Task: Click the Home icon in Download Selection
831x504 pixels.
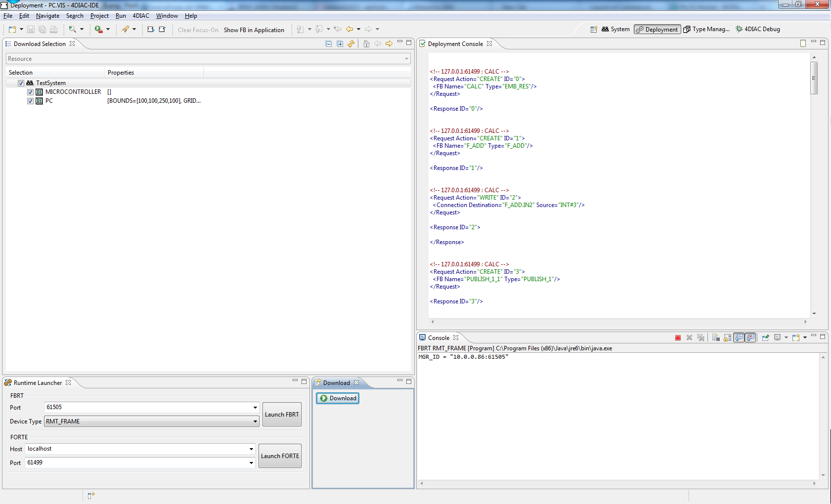Action: pyautogui.click(x=366, y=44)
